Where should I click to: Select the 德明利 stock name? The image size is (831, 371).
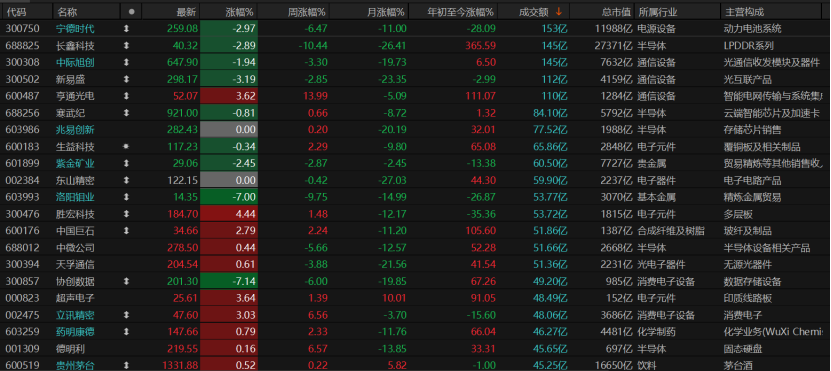pyautogui.click(x=70, y=349)
